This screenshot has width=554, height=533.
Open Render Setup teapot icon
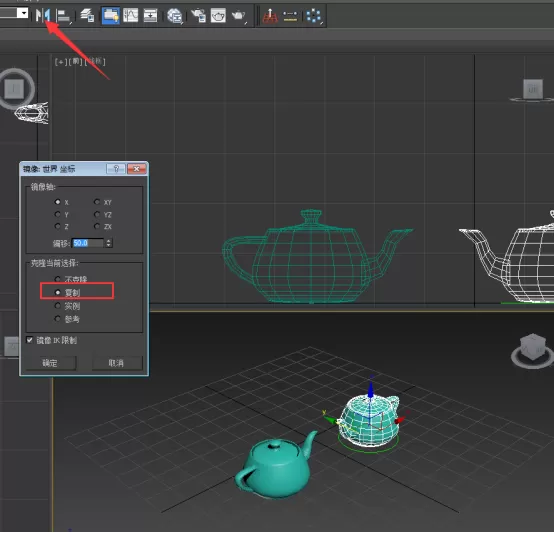[x=198, y=16]
